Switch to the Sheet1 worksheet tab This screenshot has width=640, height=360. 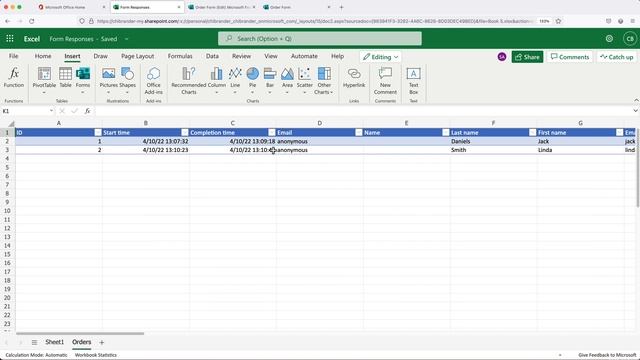coord(54,342)
